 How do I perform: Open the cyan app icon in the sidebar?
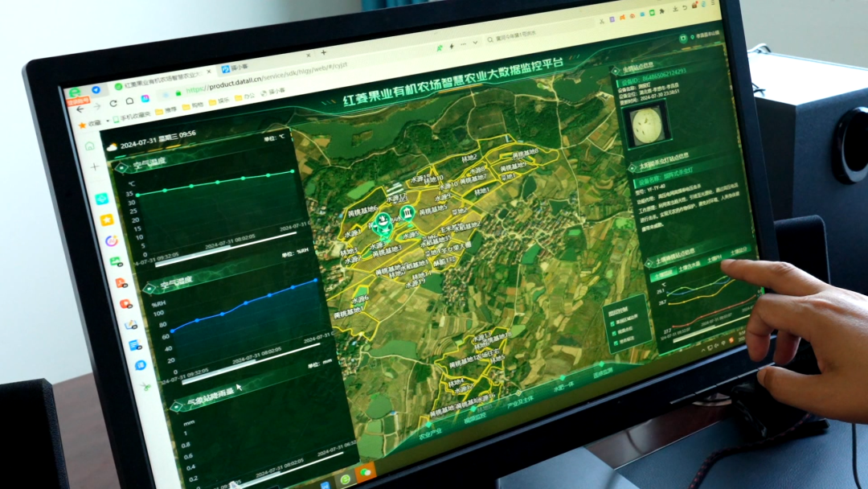pos(102,199)
